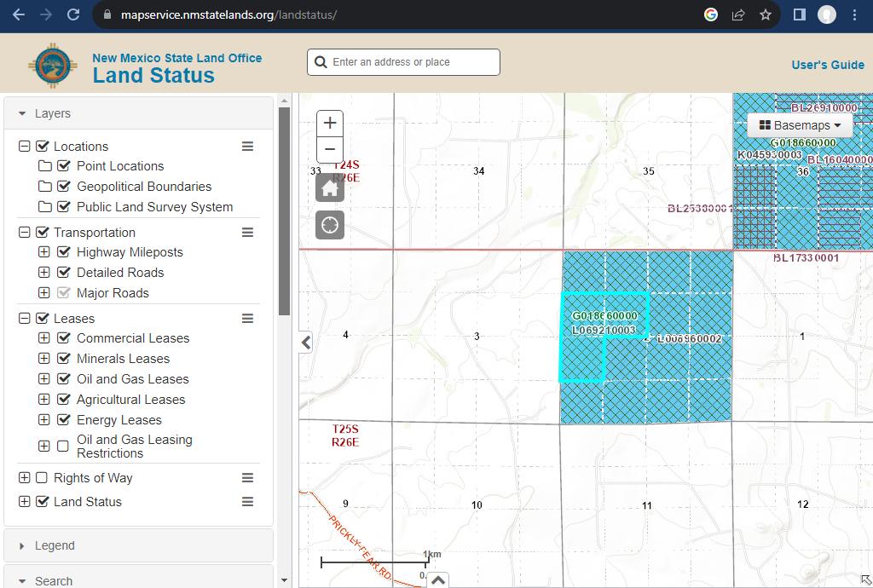Click the sidebar scrollbar down arrow

[284, 581]
